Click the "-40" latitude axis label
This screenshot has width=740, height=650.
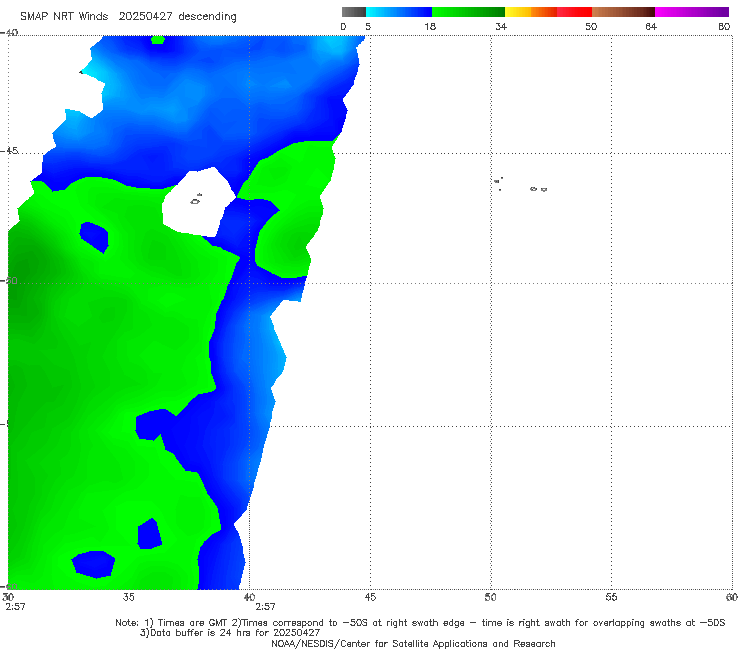tap(9, 33)
